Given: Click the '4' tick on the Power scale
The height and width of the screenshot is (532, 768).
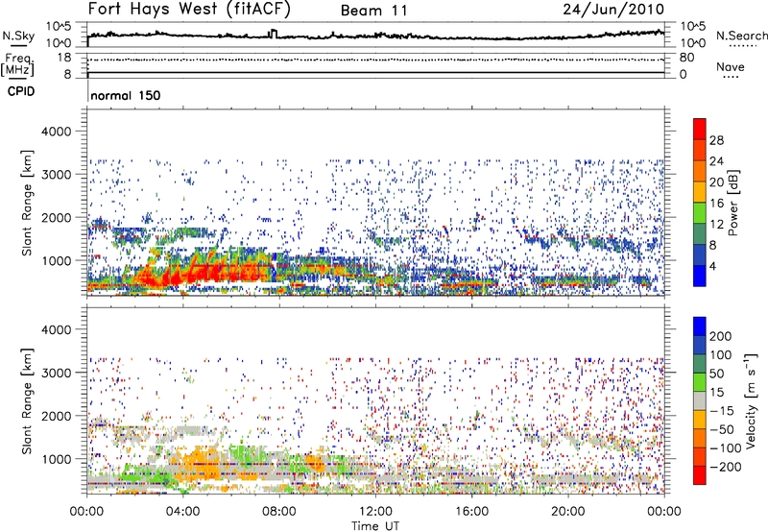Looking at the screenshot, I should tap(712, 266).
